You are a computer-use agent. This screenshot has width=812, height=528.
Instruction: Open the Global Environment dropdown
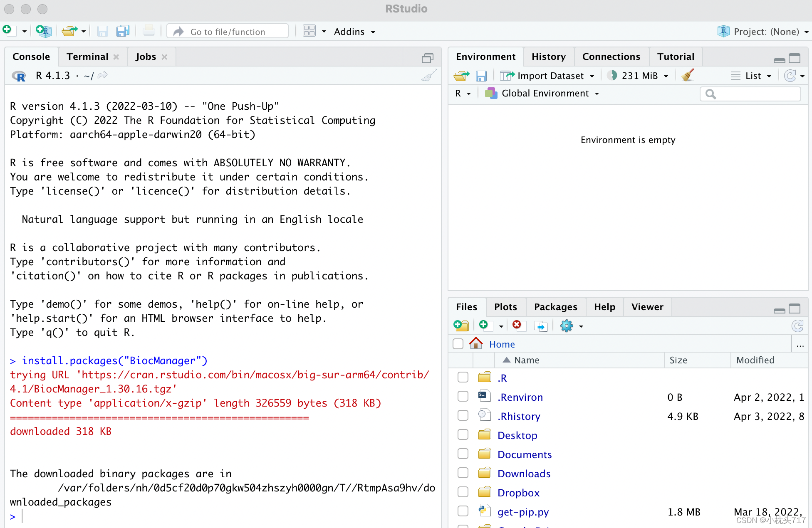(x=542, y=93)
